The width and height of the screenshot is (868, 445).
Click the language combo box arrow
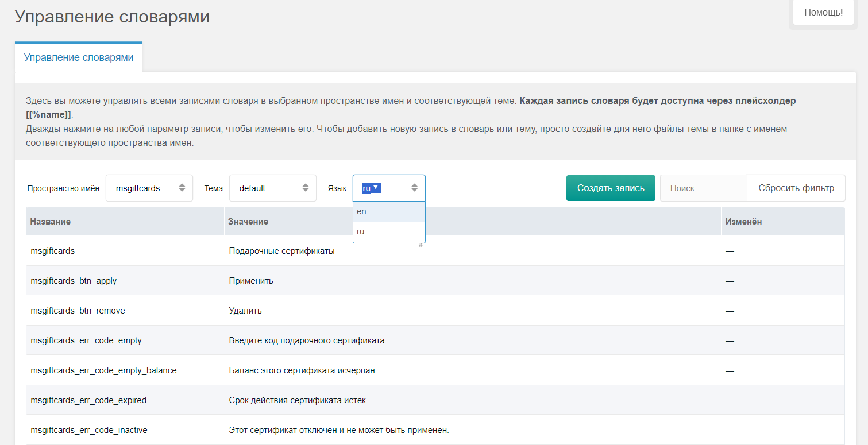point(414,188)
